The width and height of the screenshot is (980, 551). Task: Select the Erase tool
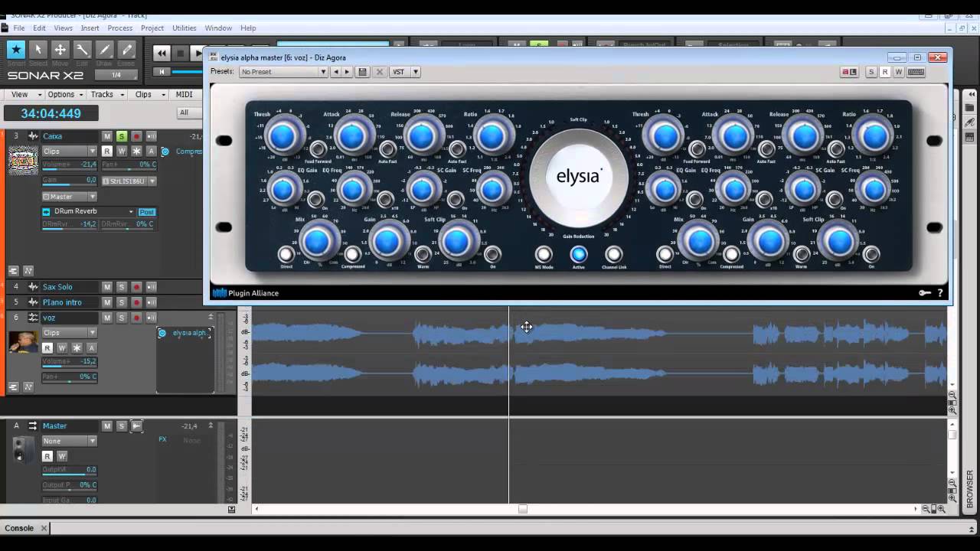coord(127,50)
